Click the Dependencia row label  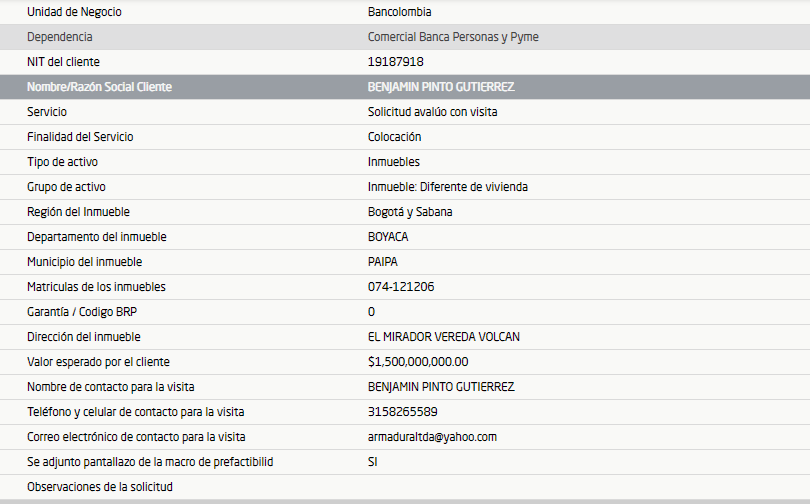(60, 37)
